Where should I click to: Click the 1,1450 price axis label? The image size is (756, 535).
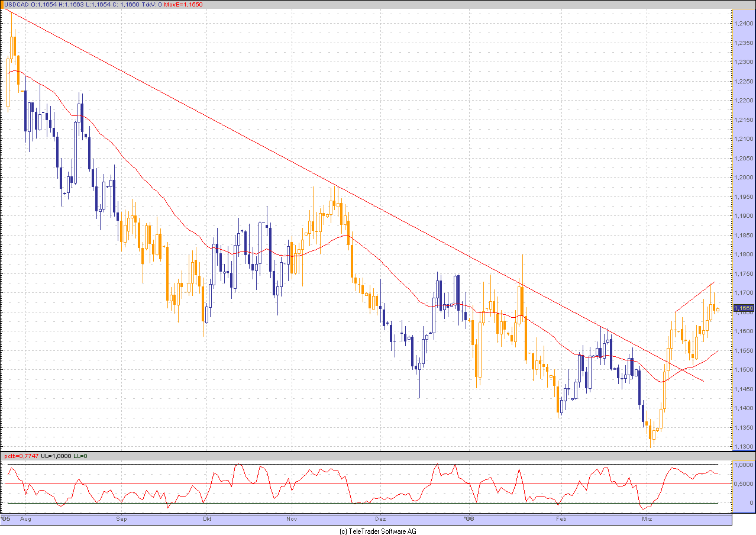744,389
